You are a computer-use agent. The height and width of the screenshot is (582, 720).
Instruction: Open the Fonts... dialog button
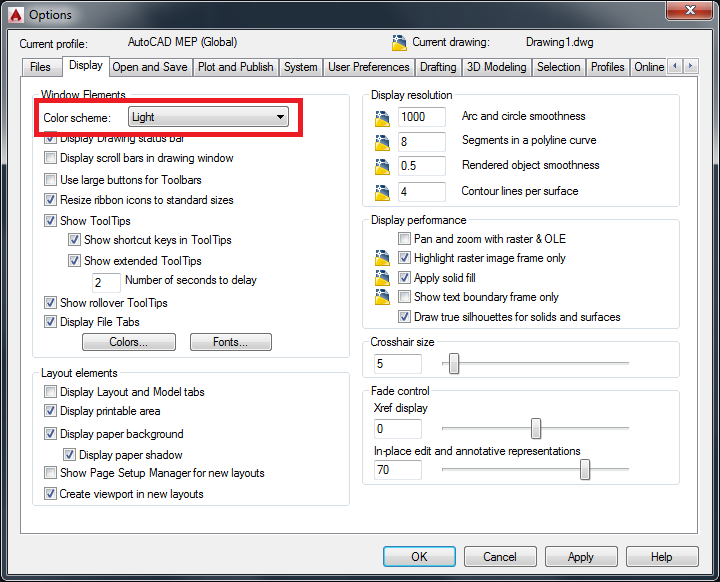pyautogui.click(x=231, y=342)
